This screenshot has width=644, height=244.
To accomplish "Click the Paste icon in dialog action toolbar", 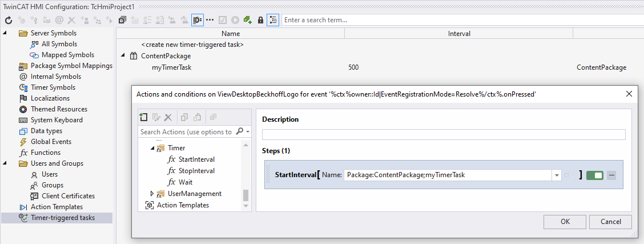I will (197, 118).
